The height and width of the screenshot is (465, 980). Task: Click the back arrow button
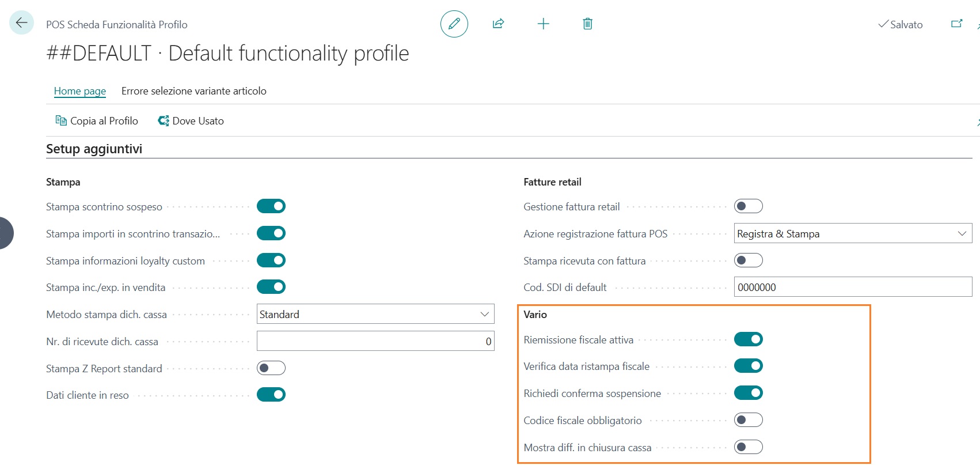click(x=21, y=23)
